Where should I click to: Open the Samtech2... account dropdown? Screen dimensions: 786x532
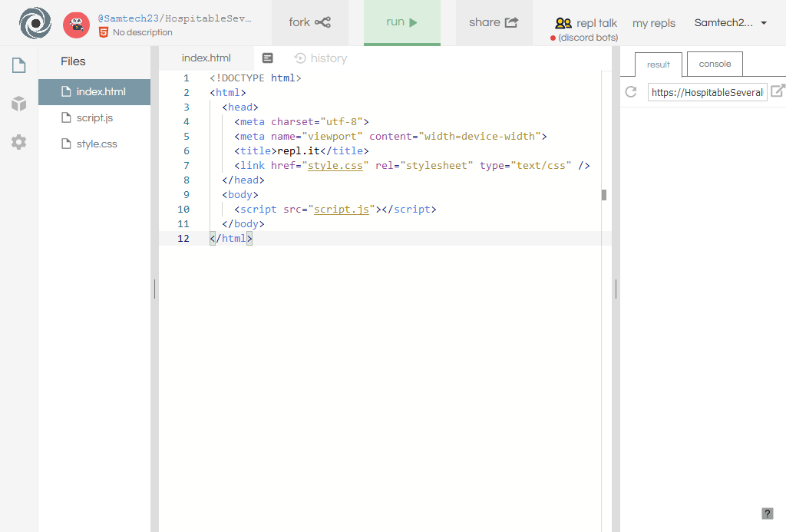pos(731,22)
